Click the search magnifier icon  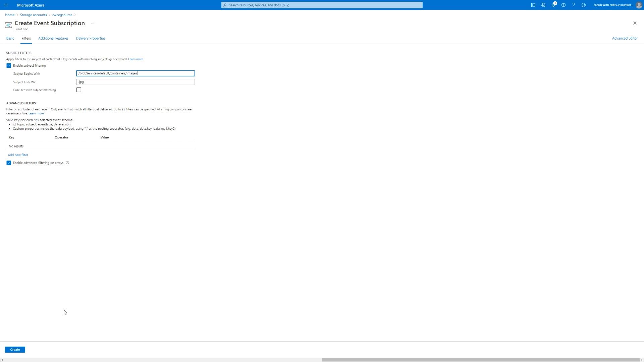[225, 5]
